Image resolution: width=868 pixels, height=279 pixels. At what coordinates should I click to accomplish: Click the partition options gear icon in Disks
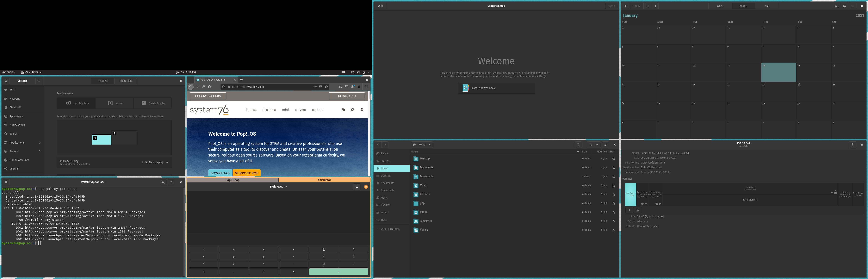pyautogui.click(x=637, y=210)
